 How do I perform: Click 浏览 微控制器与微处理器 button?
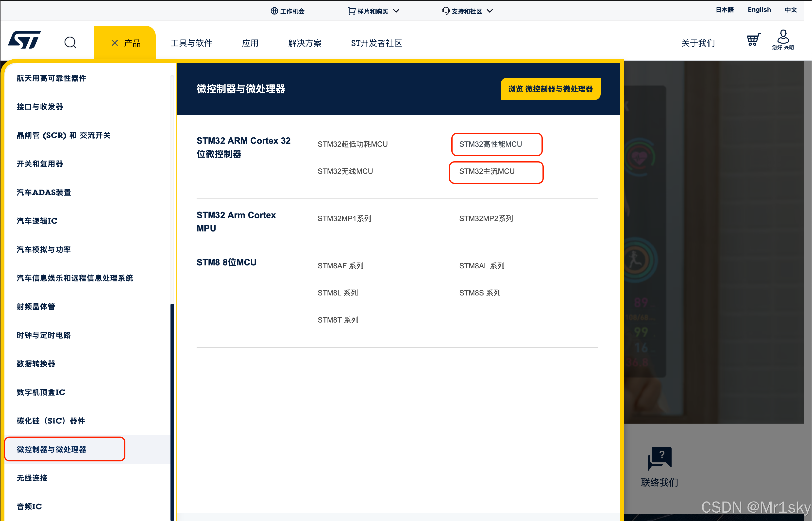click(x=550, y=89)
